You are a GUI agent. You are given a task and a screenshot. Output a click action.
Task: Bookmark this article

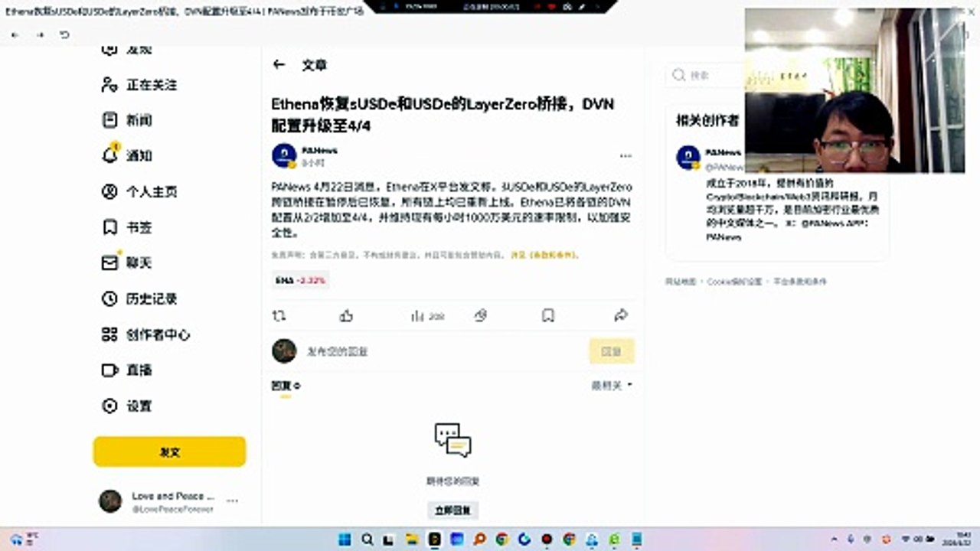point(548,315)
